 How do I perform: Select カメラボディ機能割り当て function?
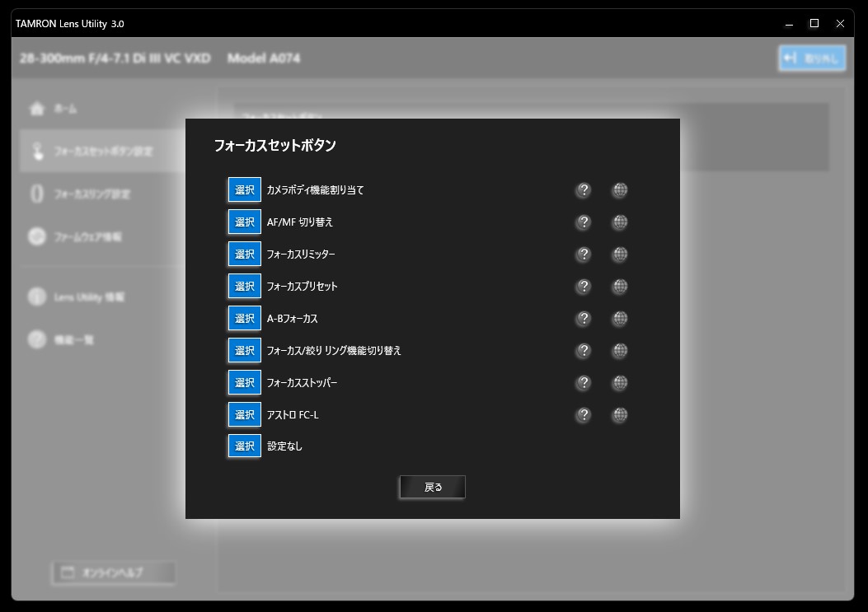click(245, 190)
